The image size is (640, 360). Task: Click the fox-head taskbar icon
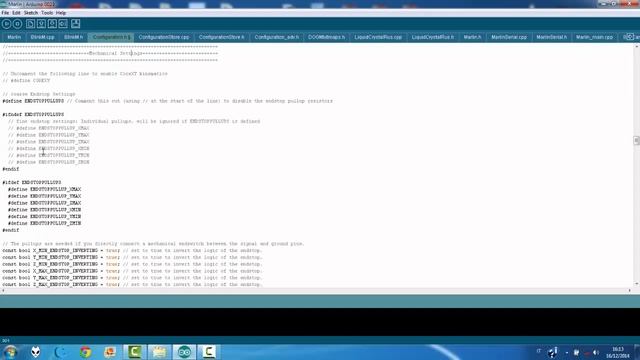[x=36, y=352]
